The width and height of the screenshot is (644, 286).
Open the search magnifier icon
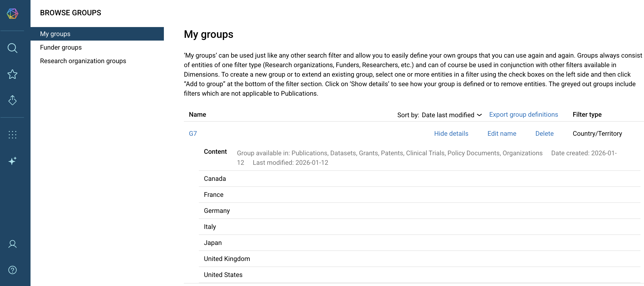click(x=12, y=48)
